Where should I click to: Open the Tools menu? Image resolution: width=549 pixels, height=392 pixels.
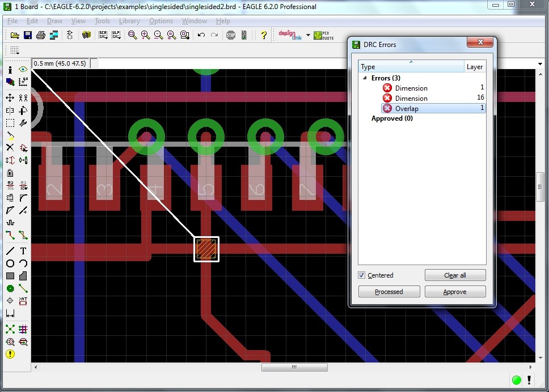pos(102,21)
